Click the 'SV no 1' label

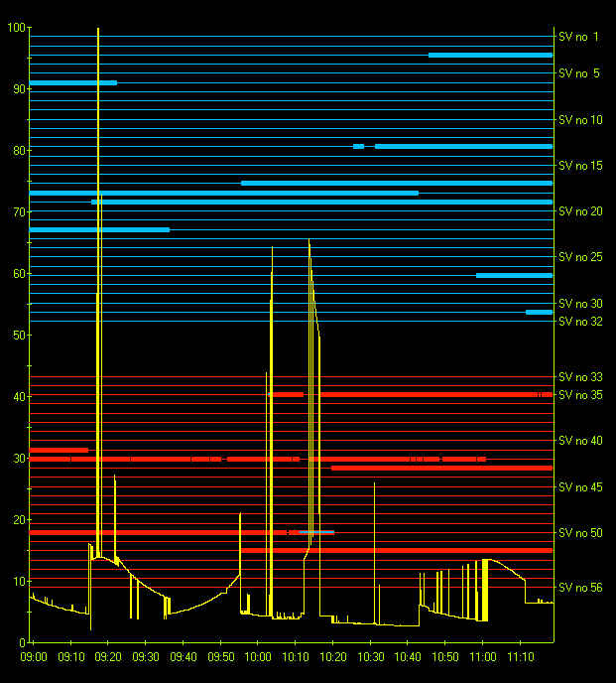[x=580, y=37]
